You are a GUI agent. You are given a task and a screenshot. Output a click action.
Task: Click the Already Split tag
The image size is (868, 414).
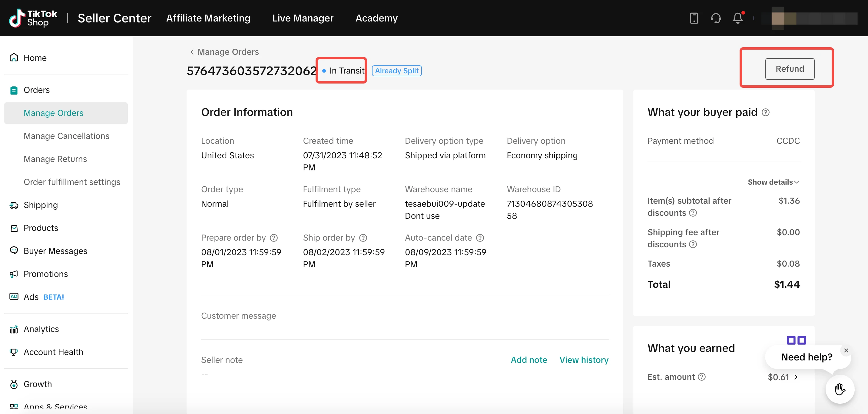(397, 71)
